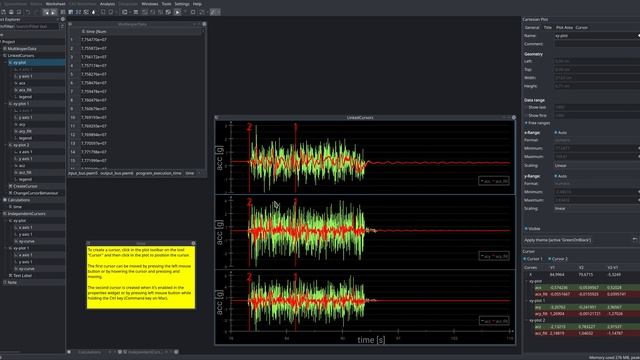Click the project Search/Filter text field

37,27
